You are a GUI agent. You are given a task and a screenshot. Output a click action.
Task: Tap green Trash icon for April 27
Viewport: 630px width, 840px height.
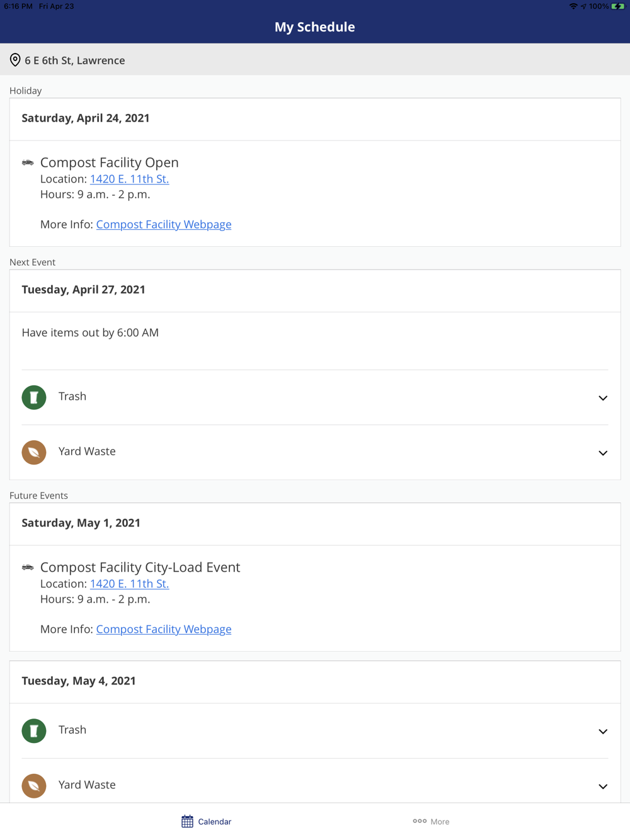tap(34, 397)
